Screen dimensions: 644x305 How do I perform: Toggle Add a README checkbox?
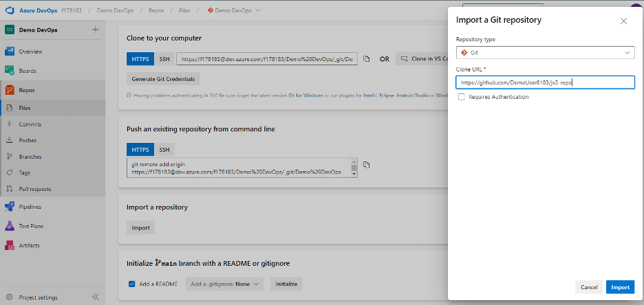(131, 284)
